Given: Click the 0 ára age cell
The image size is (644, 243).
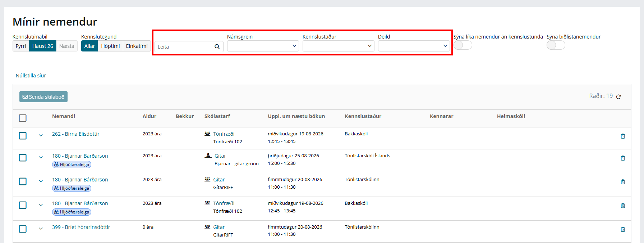Looking at the screenshot, I should point(148,227).
